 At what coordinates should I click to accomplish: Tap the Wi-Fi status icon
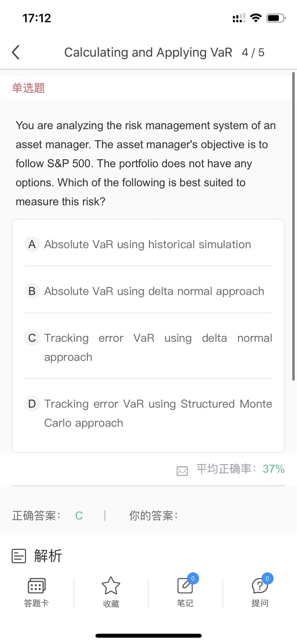tap(256, 18)
